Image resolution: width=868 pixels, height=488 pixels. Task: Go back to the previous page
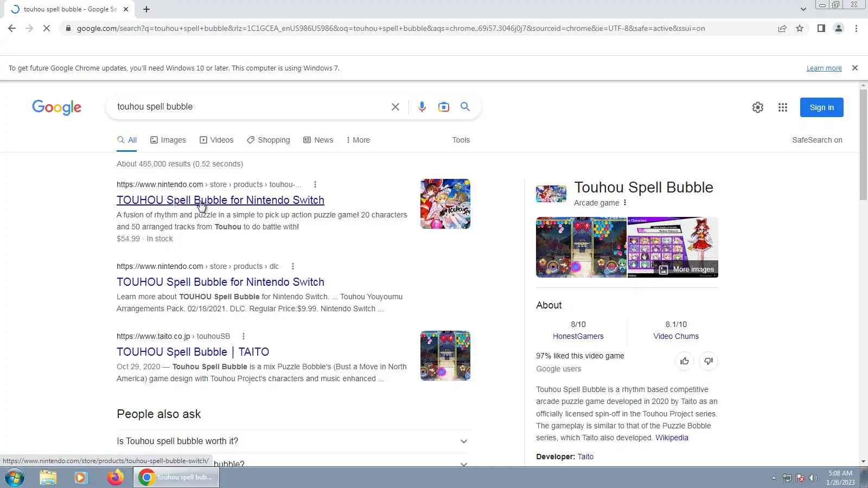click(12, 28)
